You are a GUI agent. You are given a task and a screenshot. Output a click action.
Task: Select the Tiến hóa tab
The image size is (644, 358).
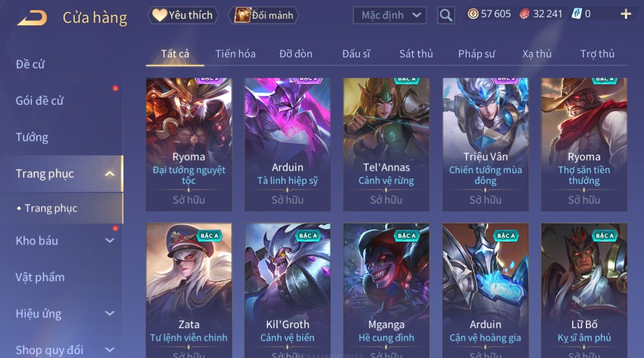[235, 54]
